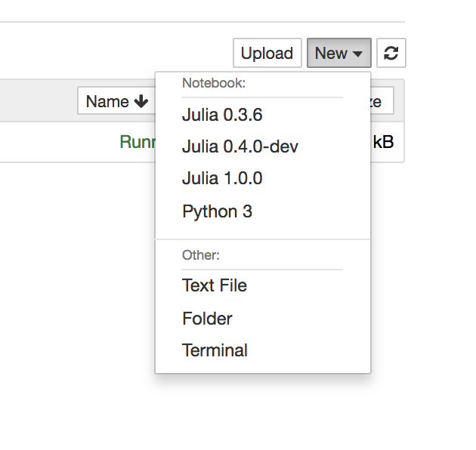476x450 pixels.
Task: Create a new Text File
Action: [x=263, y=285]
